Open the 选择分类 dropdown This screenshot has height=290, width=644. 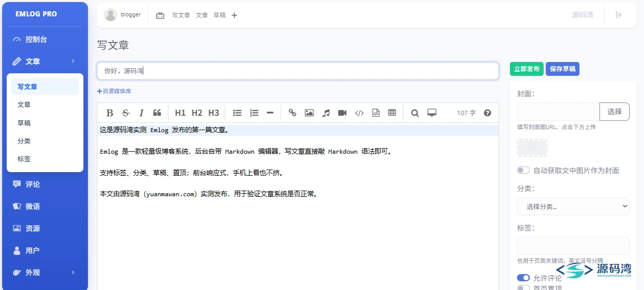coord(573,206)
